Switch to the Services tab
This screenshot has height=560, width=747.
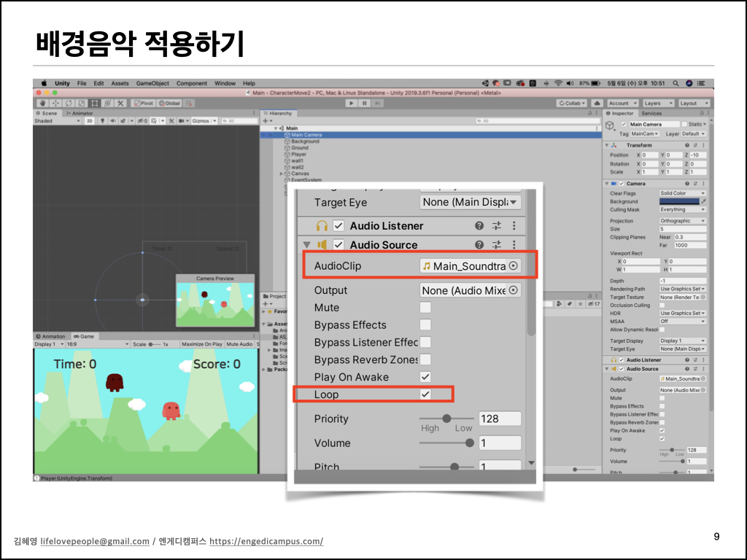coord(651,113)
